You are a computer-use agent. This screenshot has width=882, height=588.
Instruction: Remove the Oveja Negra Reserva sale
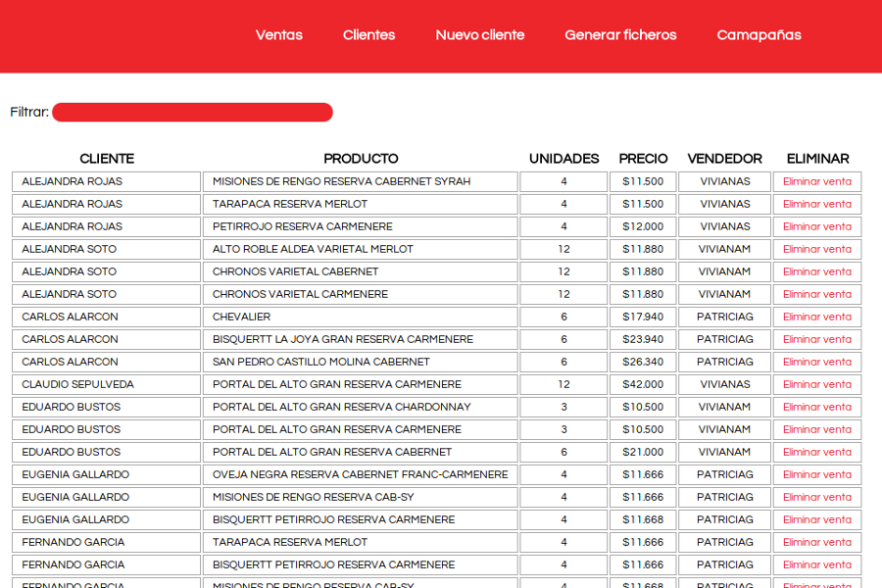[x=816, y=474]
